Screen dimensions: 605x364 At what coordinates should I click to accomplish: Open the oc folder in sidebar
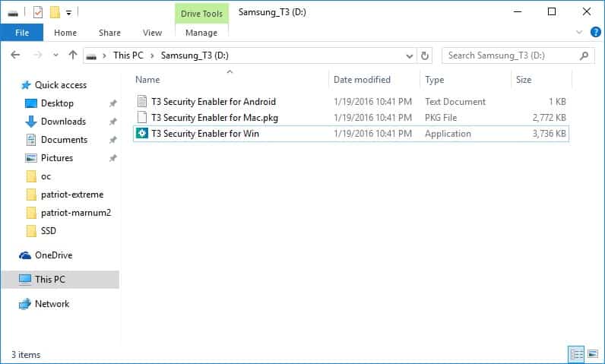(x=46, y=176)
